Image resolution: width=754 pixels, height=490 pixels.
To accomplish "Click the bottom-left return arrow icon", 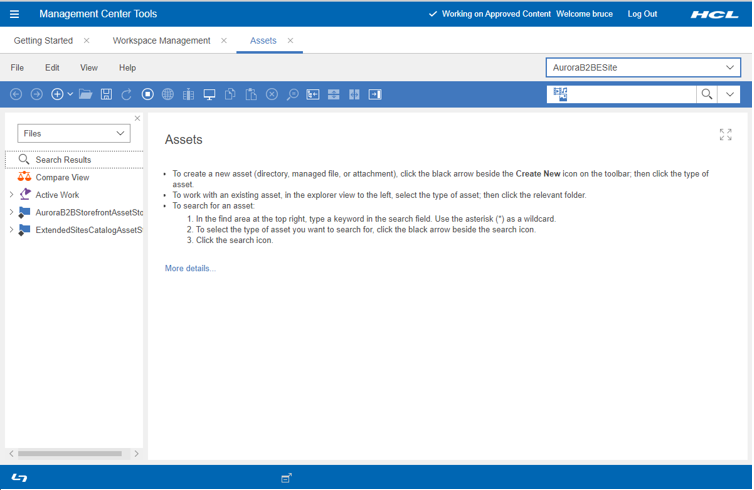I will click(x=19, y=477).
